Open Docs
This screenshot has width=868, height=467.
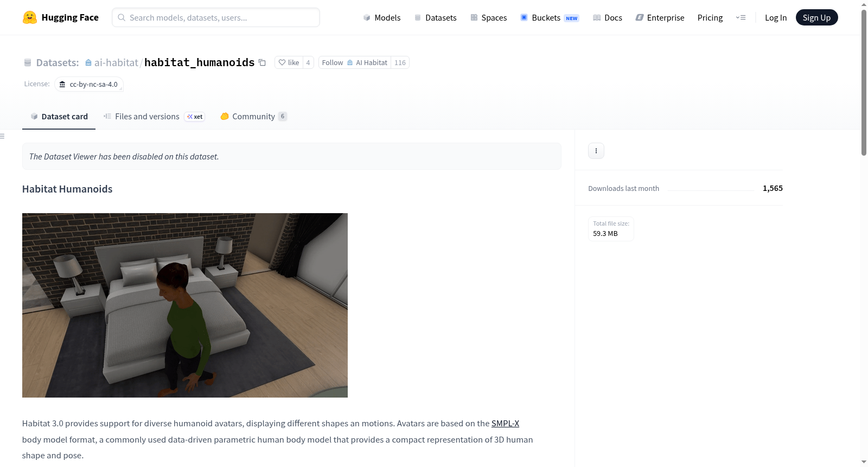click(607, 17)
